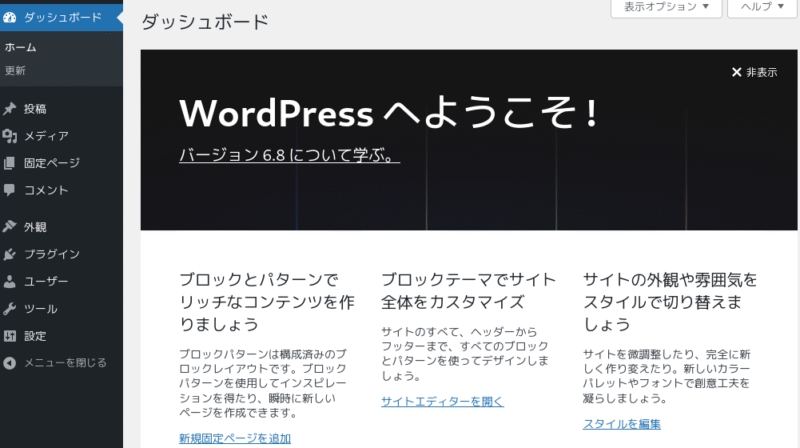Click heading ブロックとパターンでリッチなコンテンツを作りましょう
This screenshot has height=448, width=800.
click(266, 302)
